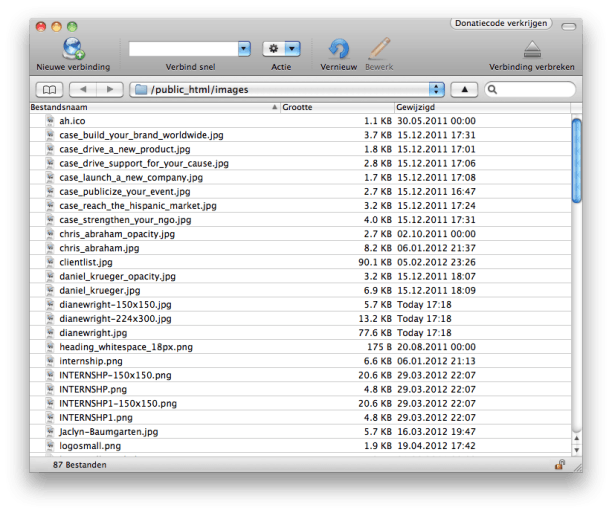
Task: Click file icon beside dianewright.jpg
Action: tap(50, 333)
